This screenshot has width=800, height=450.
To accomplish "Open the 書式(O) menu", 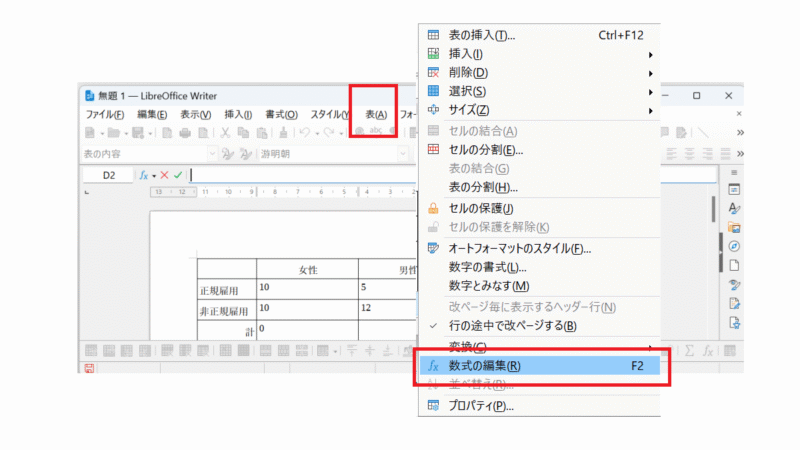I will tap(281, 114).
